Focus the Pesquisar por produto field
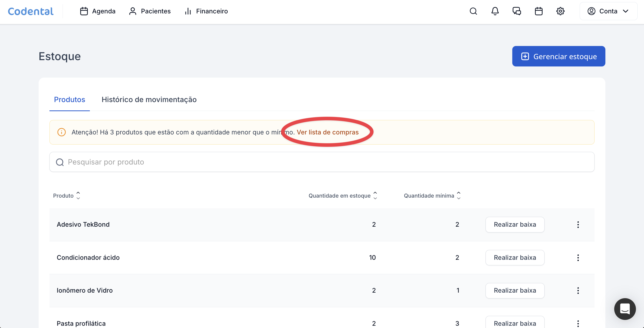The height and width of the screenshot is (328, 644). pos(322,162)
